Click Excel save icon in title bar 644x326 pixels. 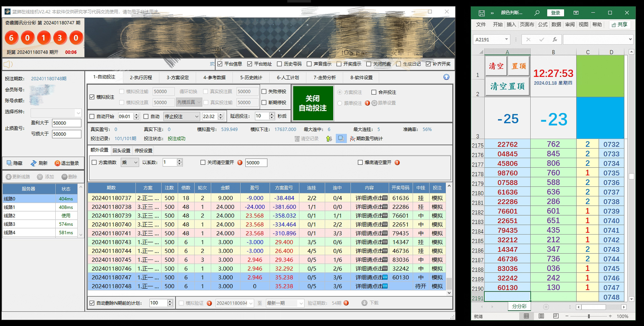[481, 13]
